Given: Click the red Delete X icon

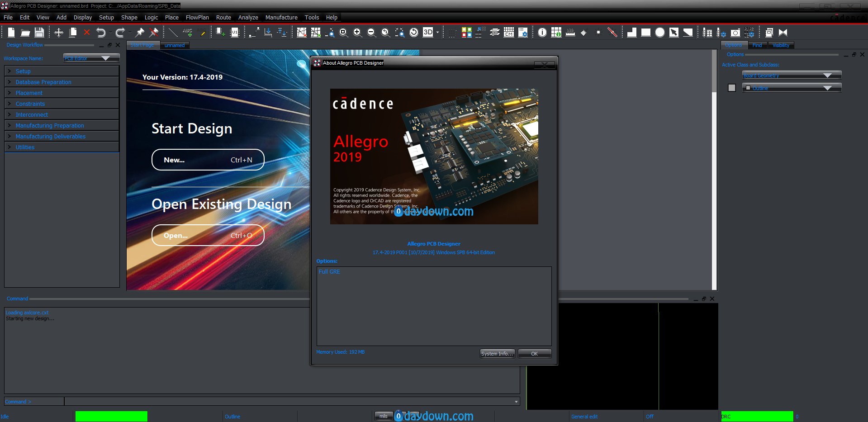Looking at the screenshot, I should pos(87,33).
